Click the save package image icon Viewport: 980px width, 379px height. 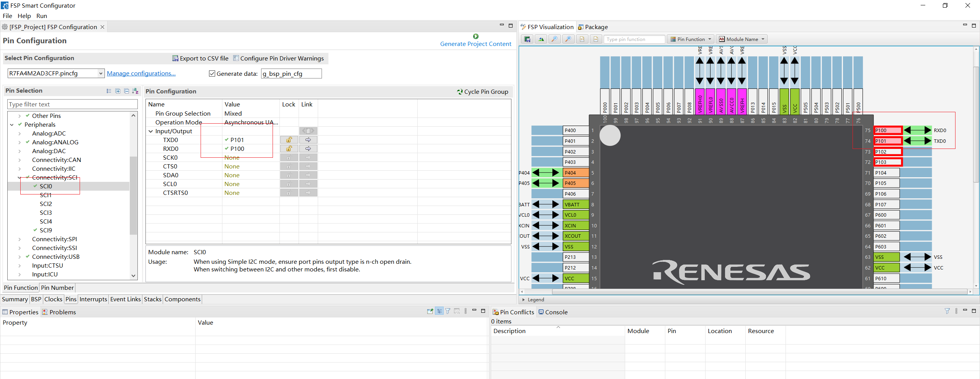527,39
